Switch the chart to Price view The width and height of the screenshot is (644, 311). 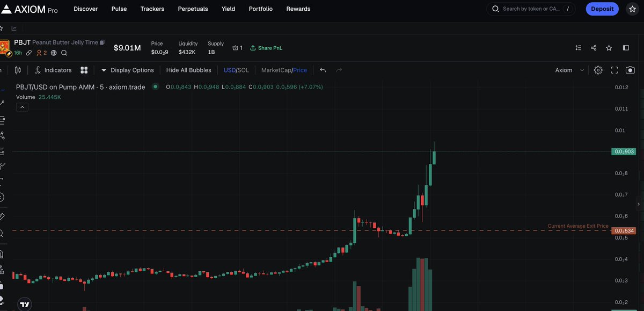click(x=301, y=70)
